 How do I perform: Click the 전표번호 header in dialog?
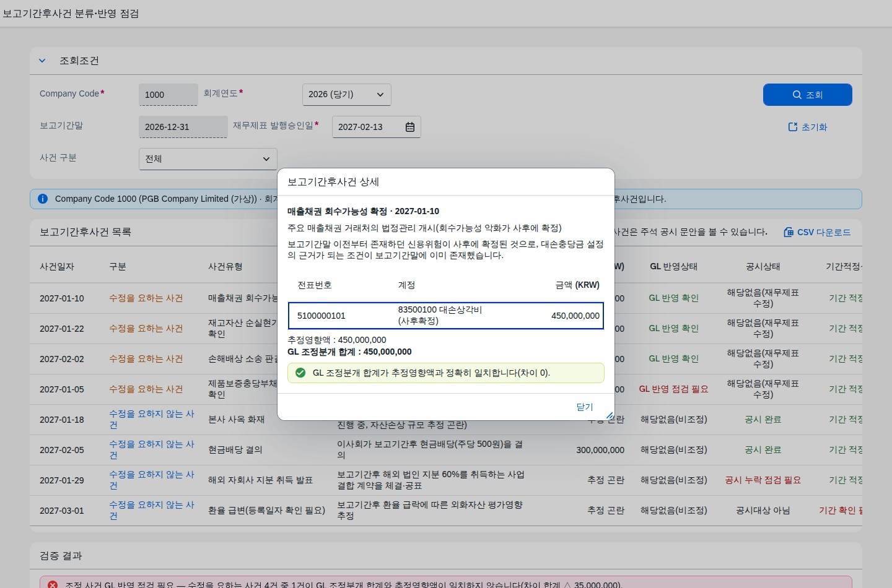[x=315, y=285]
